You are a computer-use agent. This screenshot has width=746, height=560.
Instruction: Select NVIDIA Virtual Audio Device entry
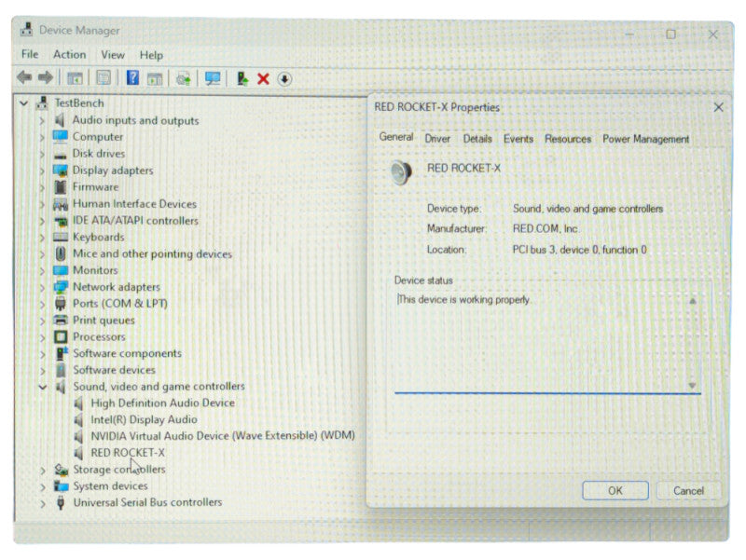click(x=223, y=436)
